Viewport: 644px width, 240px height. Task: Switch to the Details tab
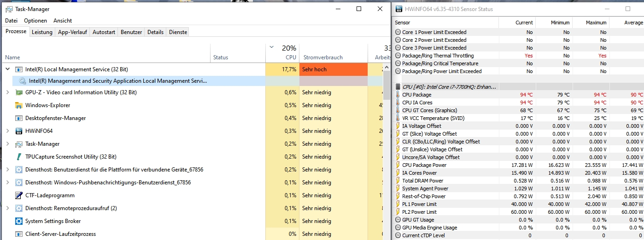pyautogui.click(x=156, y=32)
